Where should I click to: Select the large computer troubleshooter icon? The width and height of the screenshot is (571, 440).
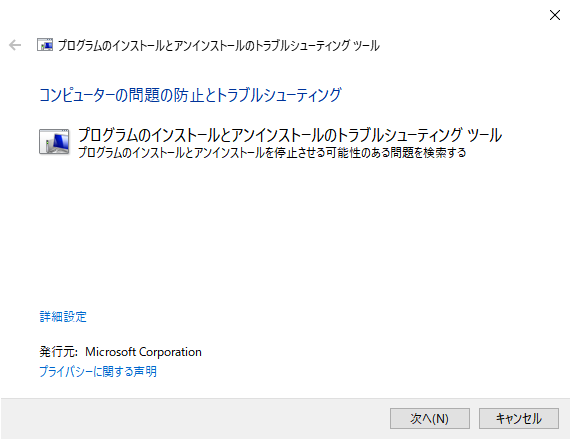tap(54, 142)
